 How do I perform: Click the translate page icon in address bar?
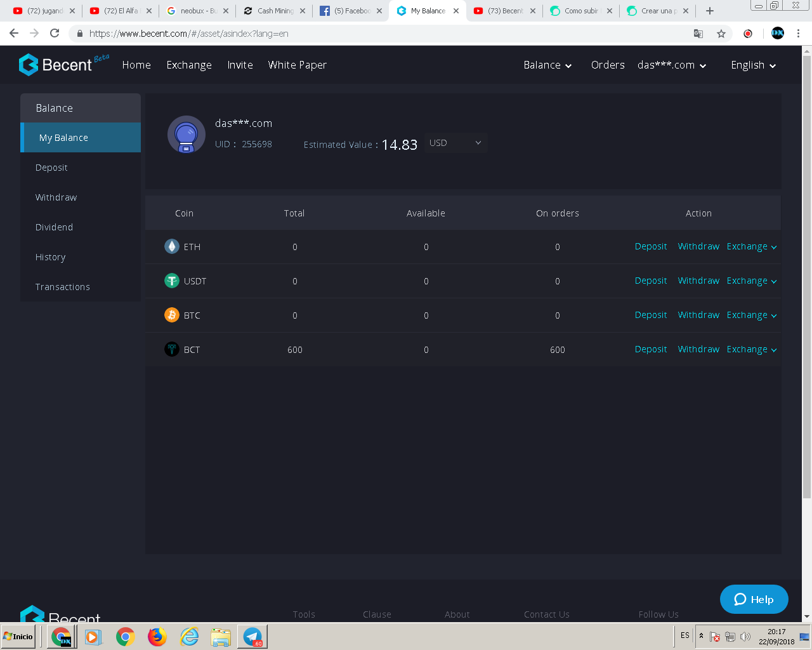pos(698,34)
